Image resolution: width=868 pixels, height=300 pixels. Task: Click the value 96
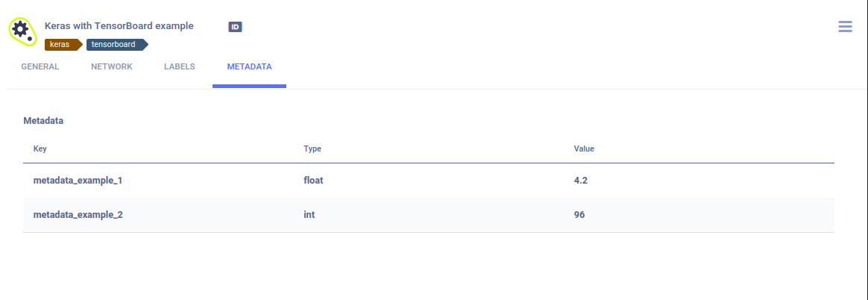pos(579,215)
